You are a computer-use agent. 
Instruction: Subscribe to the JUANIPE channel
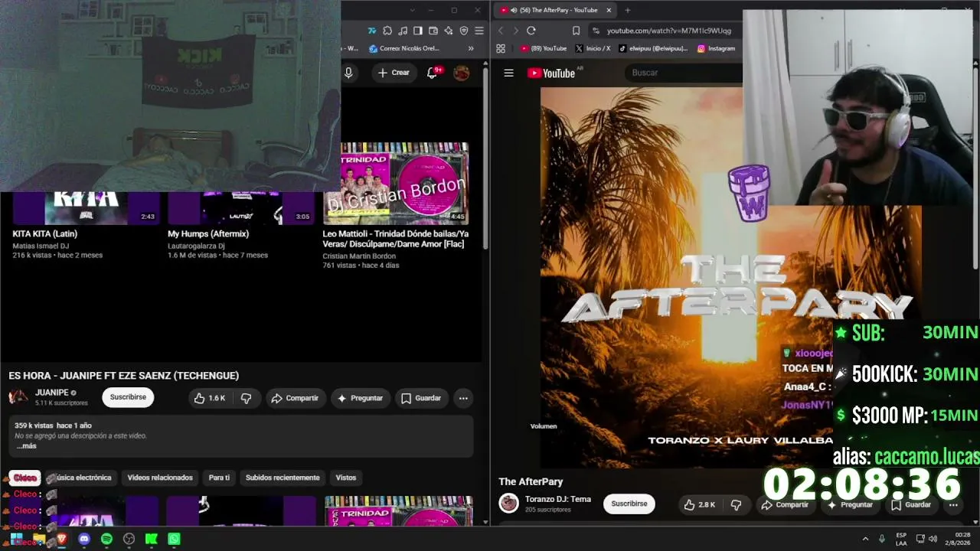[128, 398]
